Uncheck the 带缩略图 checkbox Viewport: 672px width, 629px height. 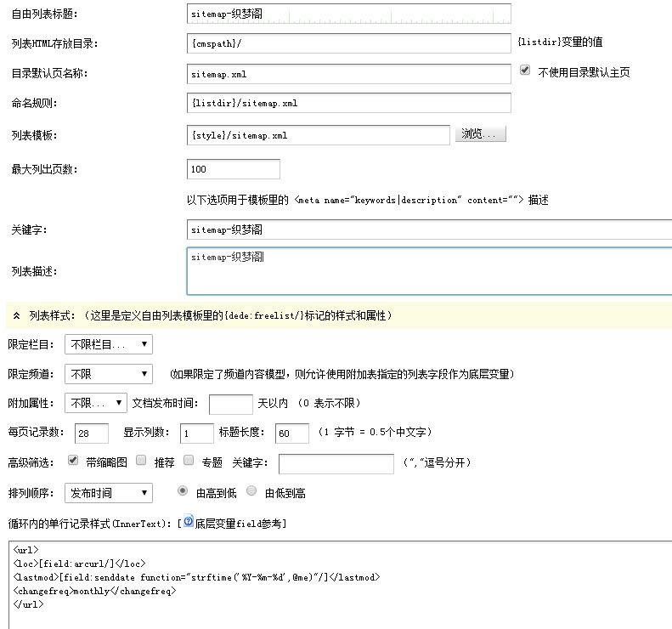pyautogui.click(x=73, y=461)
